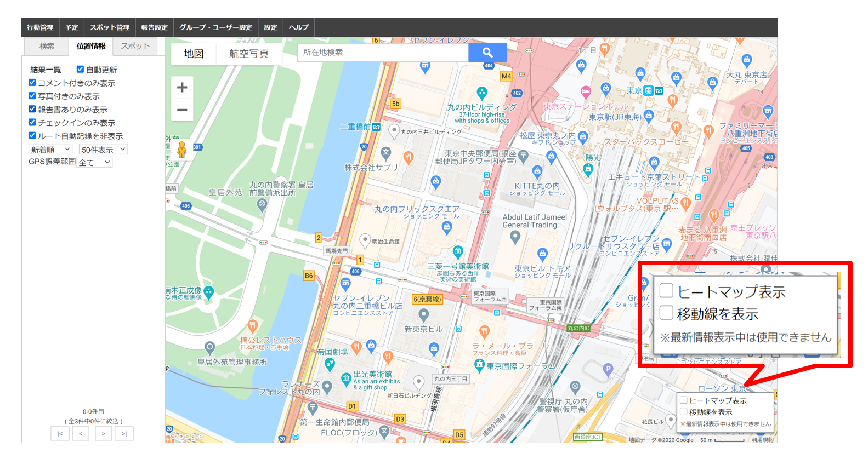Open the 新着順 sort dropdown
This screenshot has height=459, width=868.
pos(50,150)
